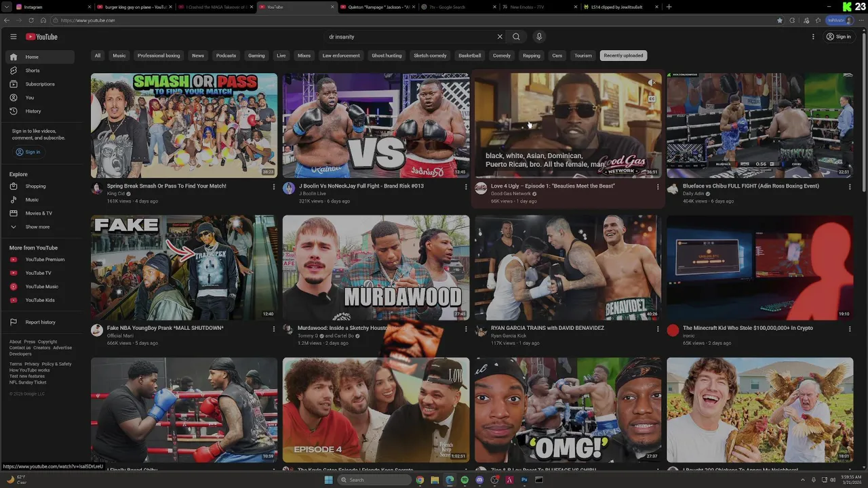Open Photoshop from the Windows taskbar
The image size is (868, 488).
pos(524,480)
